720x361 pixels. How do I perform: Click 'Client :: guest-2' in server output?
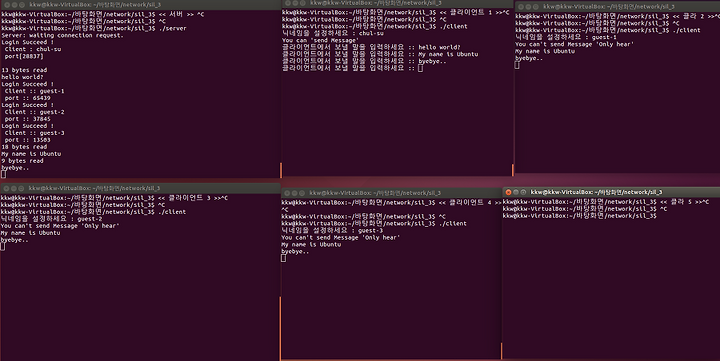pos(34,112)
